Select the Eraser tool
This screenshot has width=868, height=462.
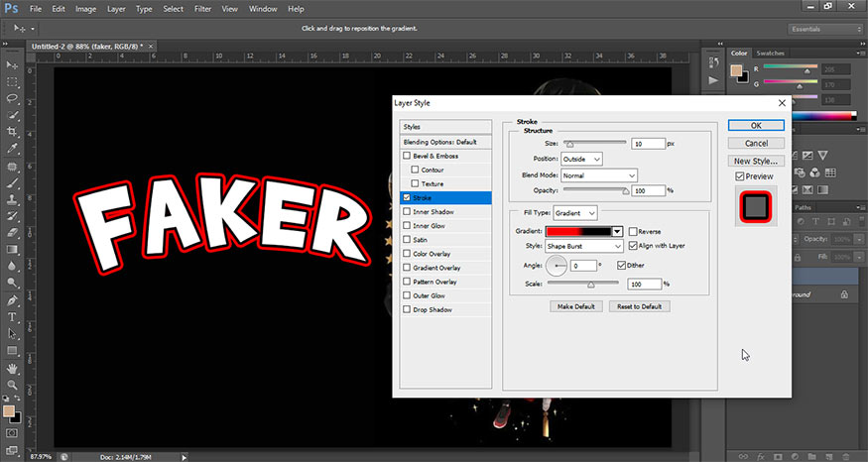click(x=12, y=233)
